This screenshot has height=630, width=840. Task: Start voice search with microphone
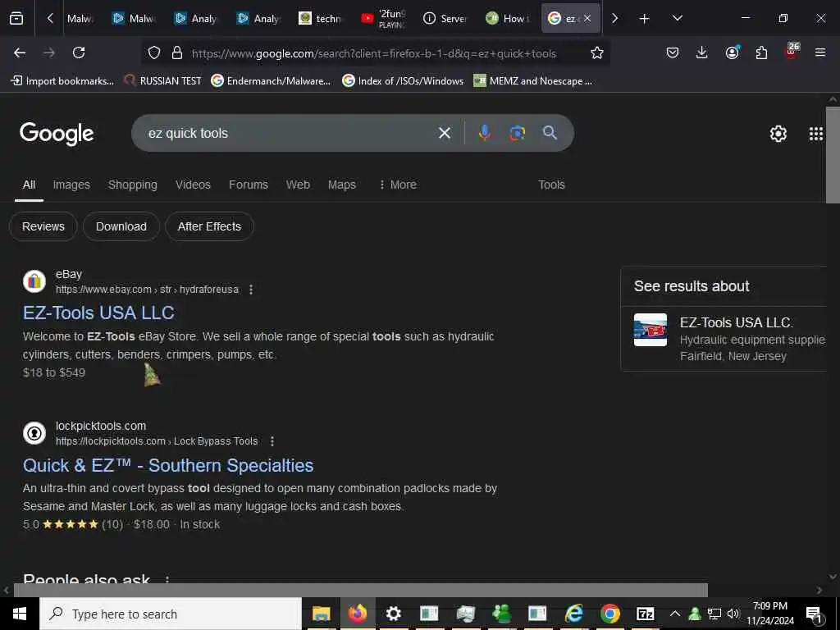point(484,133)
